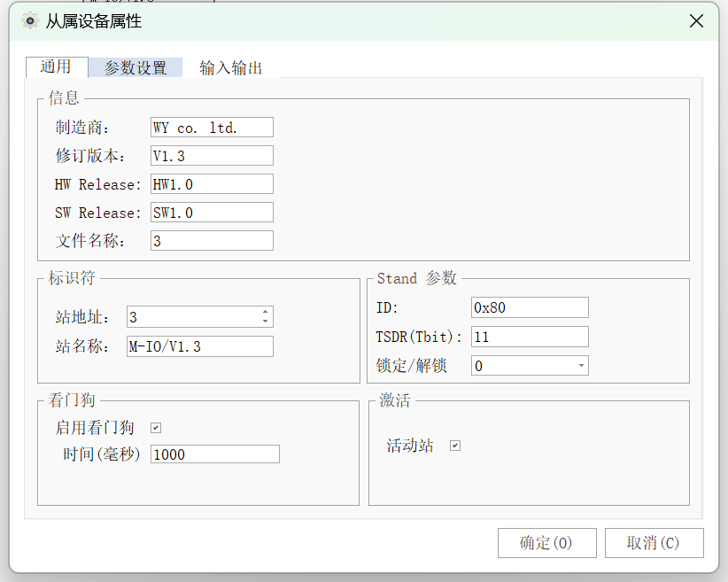Screen dimensions: 728x582
Task: Switch to the 通用 tab
Action: pos(56,67)
